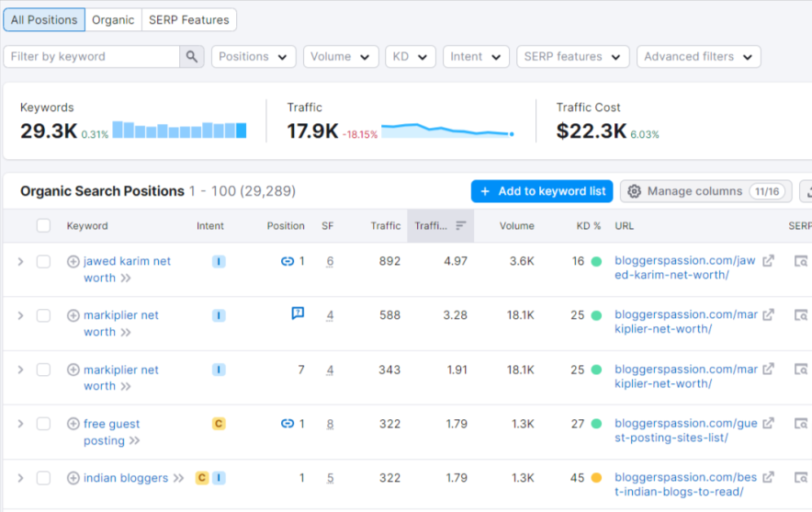Open external link icon for jawed-karim-net-worth URL

point(769,261)
